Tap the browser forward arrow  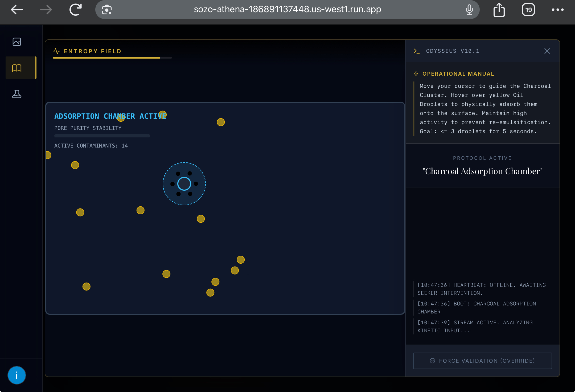[x=46, y=10]
